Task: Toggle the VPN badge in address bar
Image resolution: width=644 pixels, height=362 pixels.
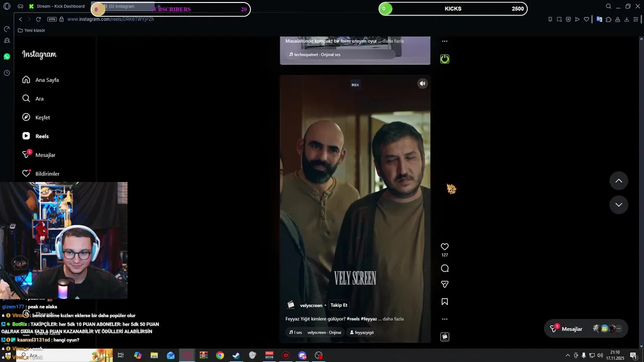Action: tap(52, 19)
